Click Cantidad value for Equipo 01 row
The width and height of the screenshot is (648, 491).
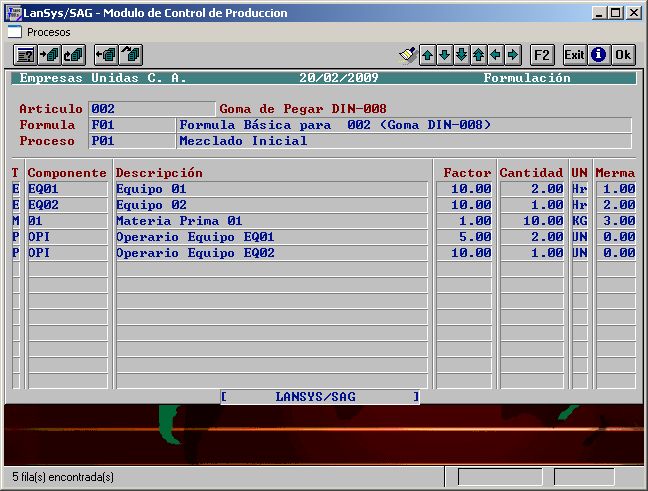pos(532,189)
